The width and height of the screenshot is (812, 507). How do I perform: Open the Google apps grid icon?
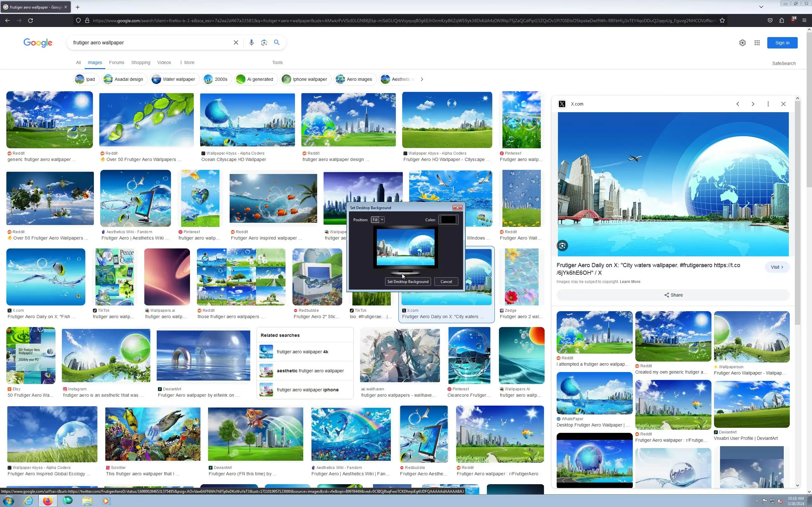click(x=757, y=43)
